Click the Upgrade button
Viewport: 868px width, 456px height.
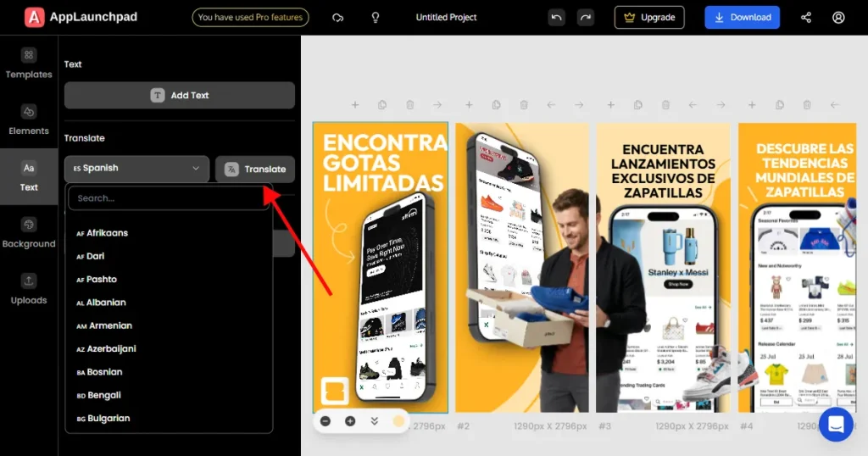point(649,17)
